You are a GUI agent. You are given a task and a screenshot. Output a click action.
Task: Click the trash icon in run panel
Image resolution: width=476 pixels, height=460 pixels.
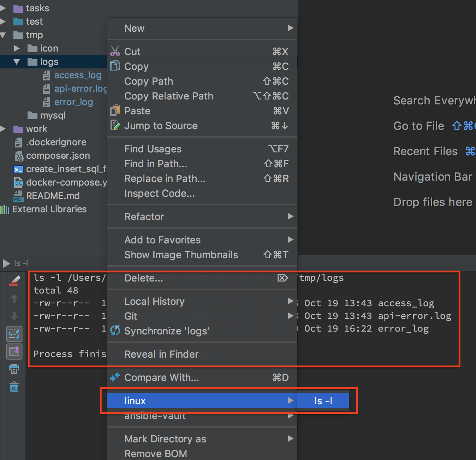[x=14, y=387]
